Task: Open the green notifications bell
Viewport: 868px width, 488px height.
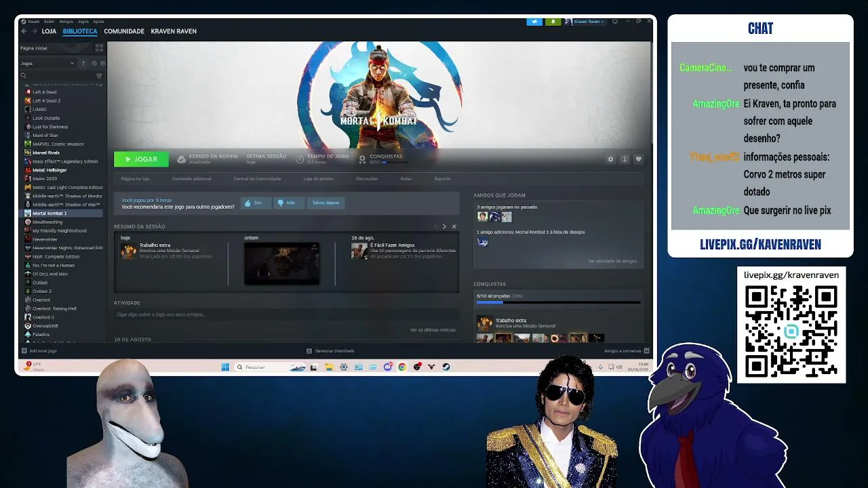Action: [x=553, y=22]
